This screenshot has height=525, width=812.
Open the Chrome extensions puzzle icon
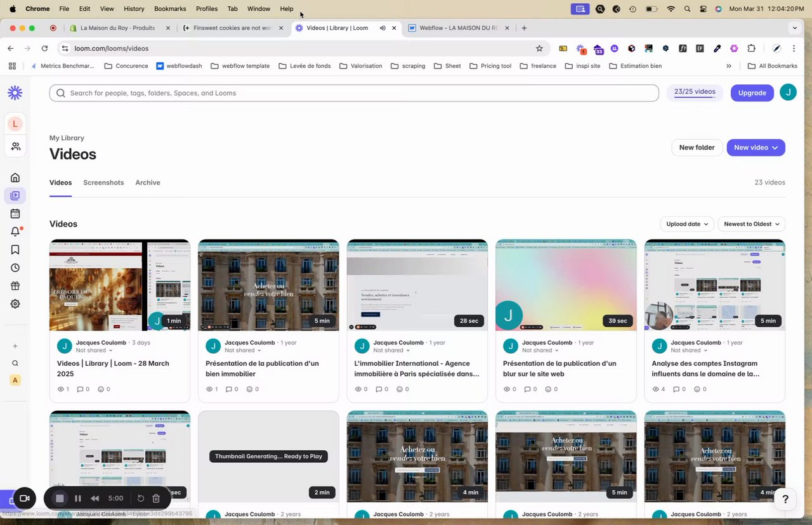752,48
